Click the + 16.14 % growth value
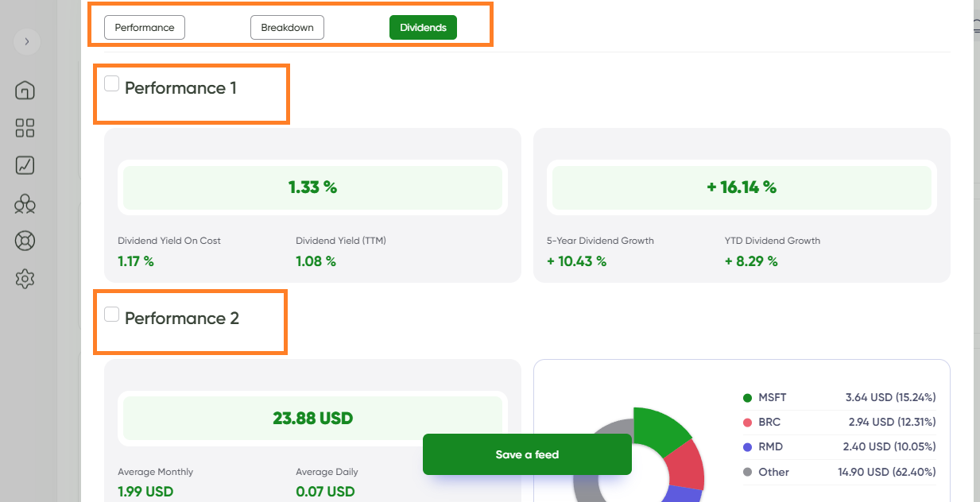This screenshot has width=980, height=502. 742,187
